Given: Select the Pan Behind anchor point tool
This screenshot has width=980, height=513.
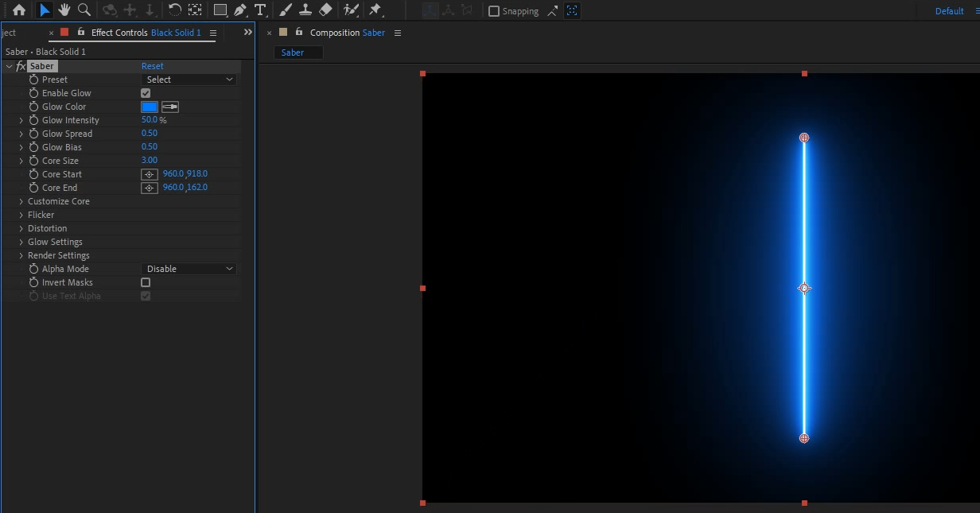Looking at the screenshot, I should tap(194, 10).
